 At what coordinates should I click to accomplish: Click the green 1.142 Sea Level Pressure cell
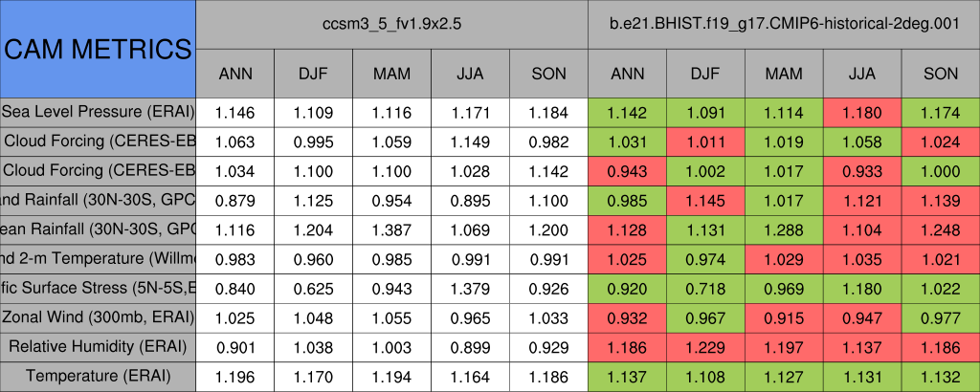tap(627, 113)
